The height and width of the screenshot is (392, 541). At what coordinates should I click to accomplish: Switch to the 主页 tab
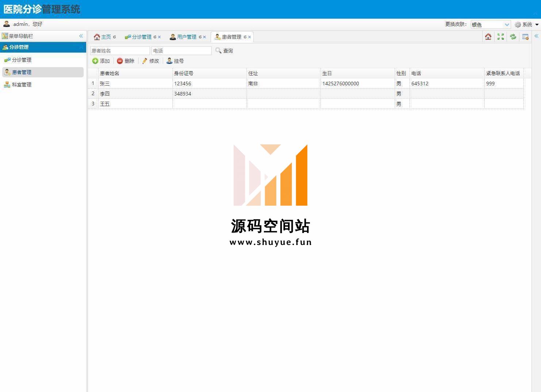(x=106, y=37)
